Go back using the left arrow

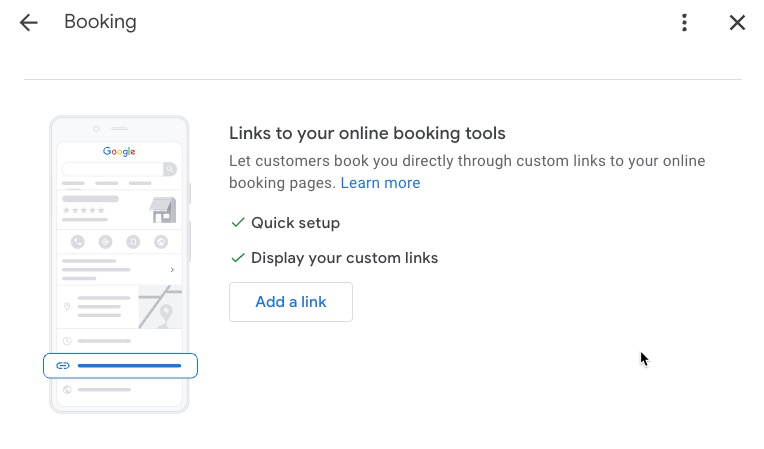28,22
